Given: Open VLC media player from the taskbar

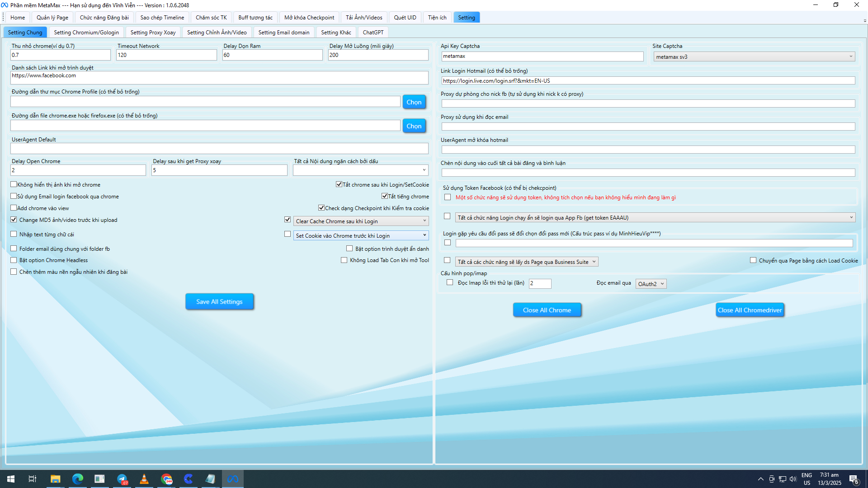Looking at the screenshot, I should [144, 479].
